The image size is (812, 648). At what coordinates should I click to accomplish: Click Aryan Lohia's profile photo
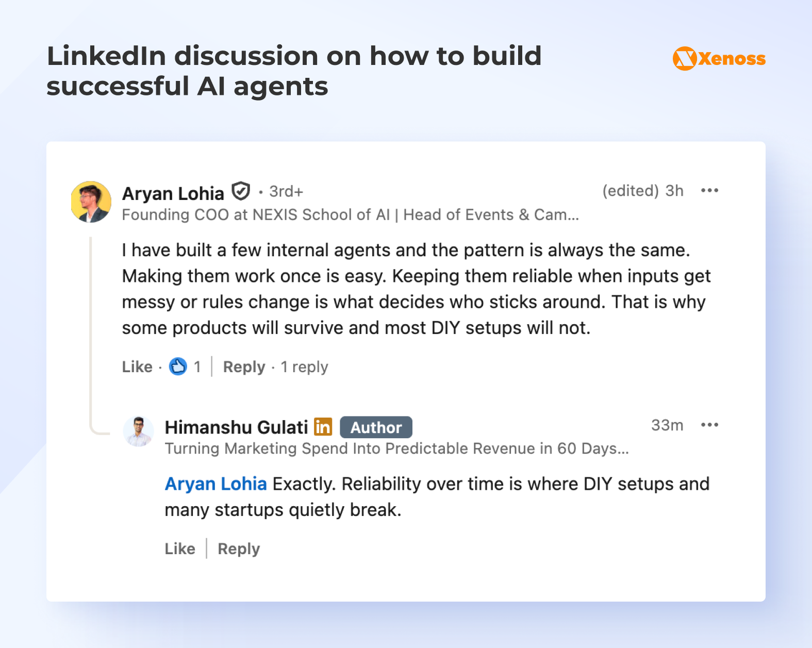pos(91,201)
